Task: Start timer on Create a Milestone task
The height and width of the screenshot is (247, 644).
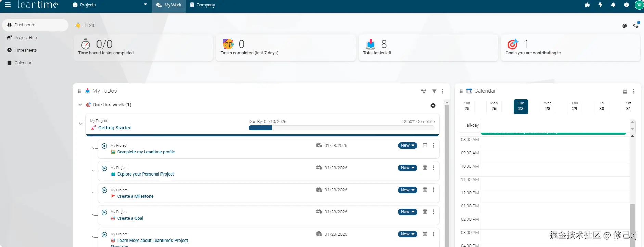Action: pos(104,190)
